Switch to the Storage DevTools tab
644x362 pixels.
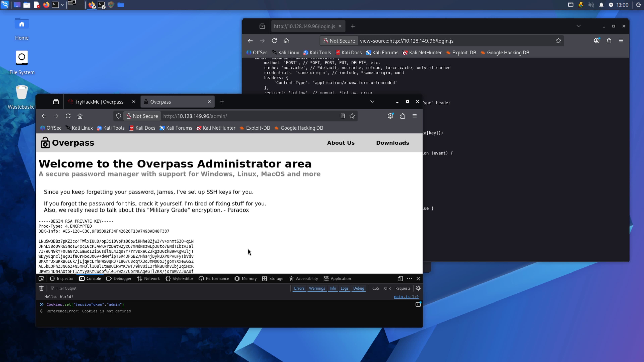(x=273, y=279)
